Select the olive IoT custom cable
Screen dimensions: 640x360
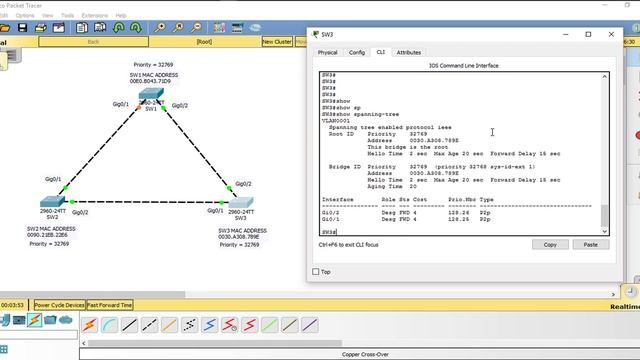pyautogui.click(x=289, y=325)
